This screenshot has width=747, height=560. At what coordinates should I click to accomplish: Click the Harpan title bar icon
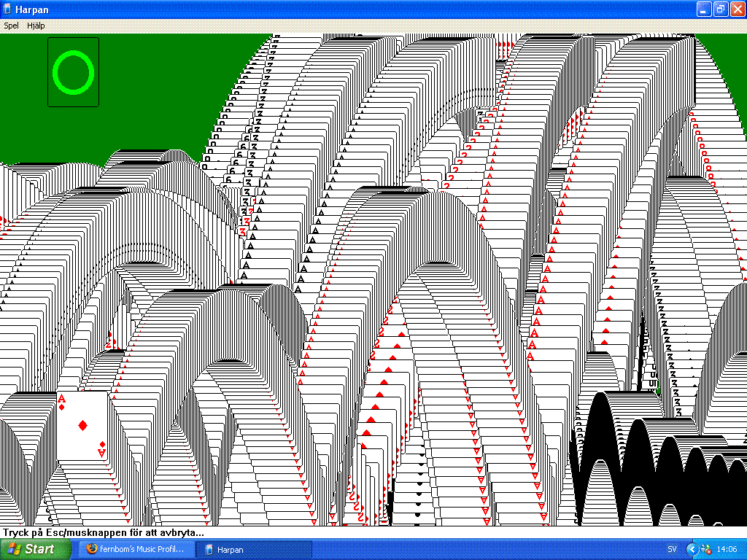[7, 9]
